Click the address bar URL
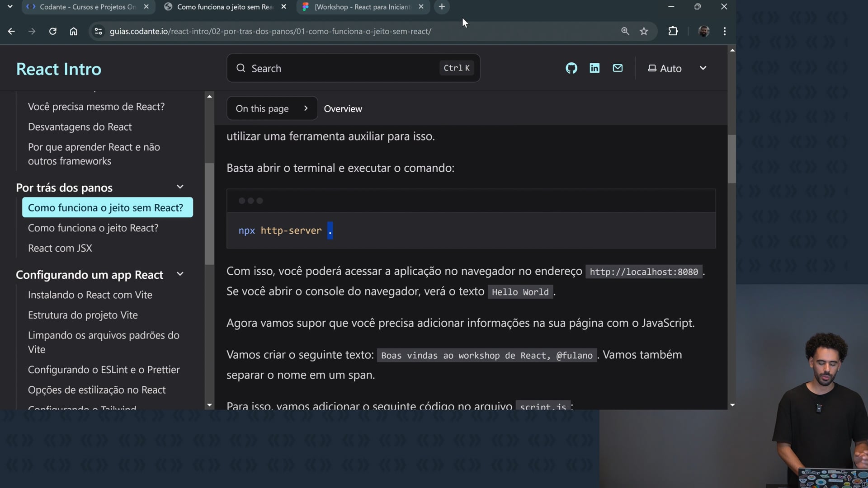This screenshot has width=868, height=488. click(x=270, y=31)
